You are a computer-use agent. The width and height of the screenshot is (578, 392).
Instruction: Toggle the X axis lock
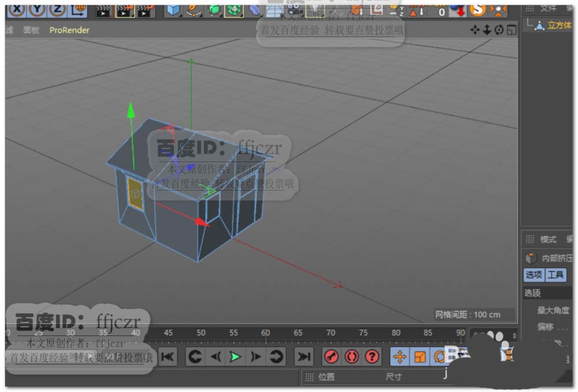17,10
